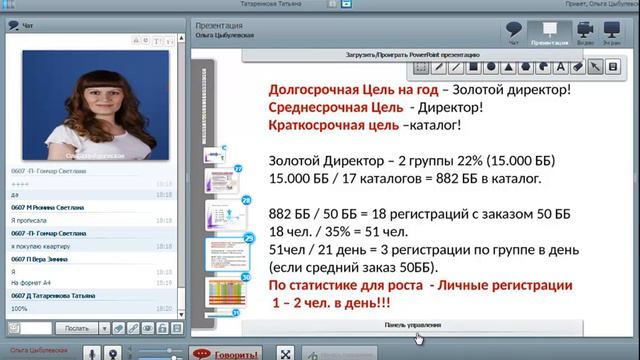This screenshot has width=640, height=360.
Task: Click chat message 'Я прописала'
Action: [x=29, y=220]
